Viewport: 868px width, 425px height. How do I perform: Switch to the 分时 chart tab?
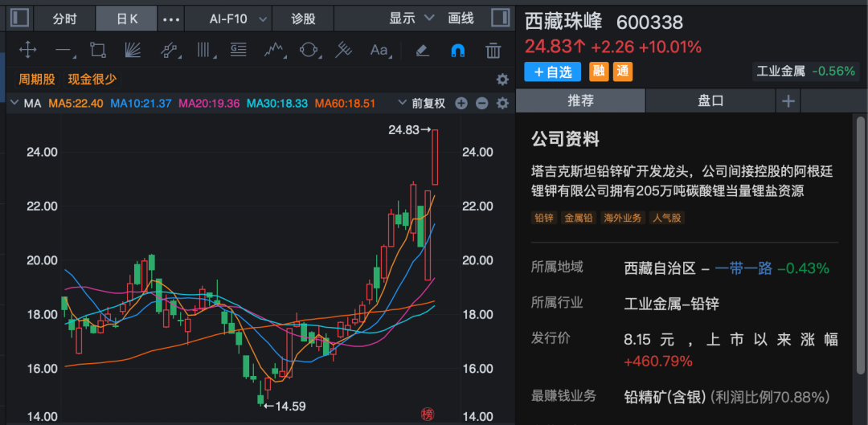click(65, 18)
